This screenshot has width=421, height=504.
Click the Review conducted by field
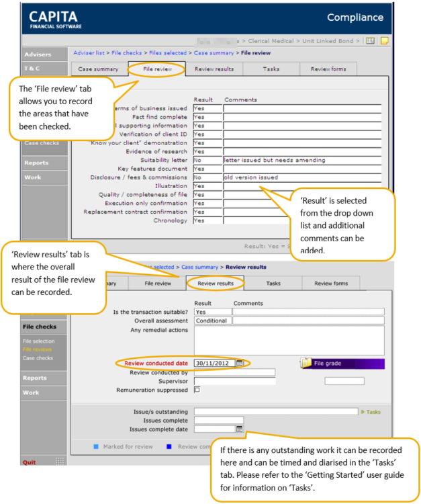(235, 372)
